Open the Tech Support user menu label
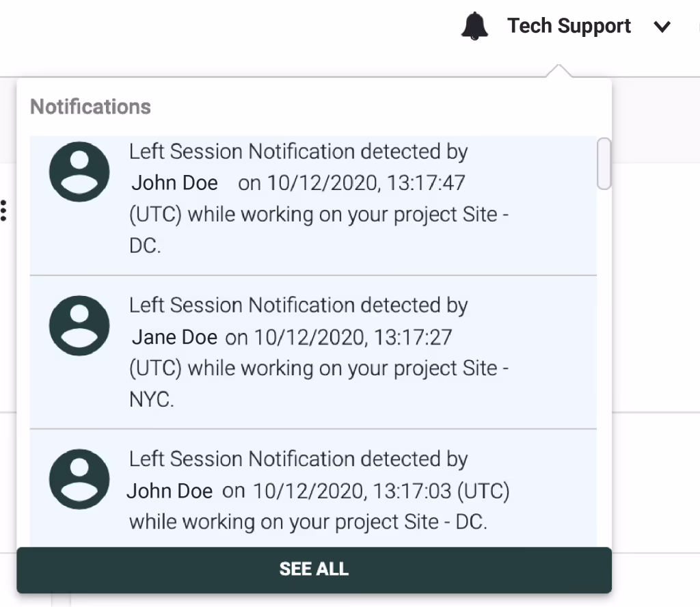This screenshot has width=700, height=607. (x=569, y=26)
